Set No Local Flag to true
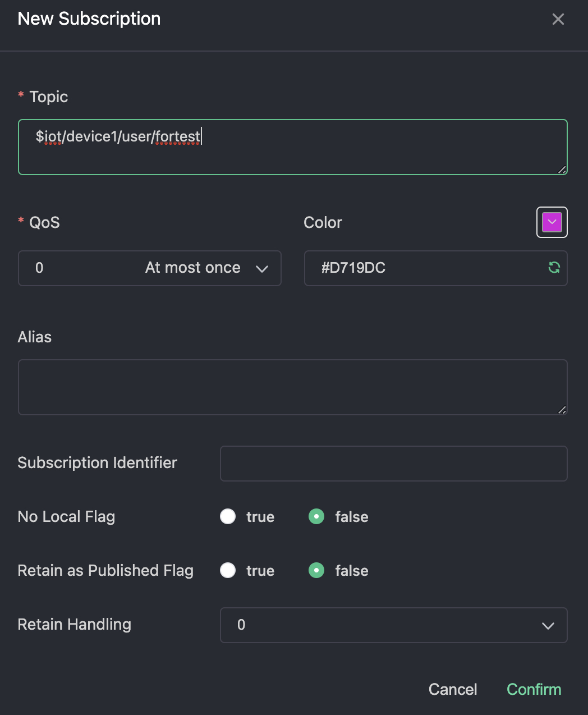The width and height of the screenshot is (588, 715). pyautogui.click(x=228, y=516)
